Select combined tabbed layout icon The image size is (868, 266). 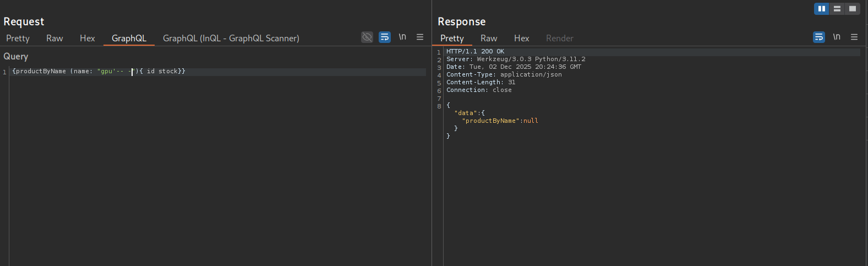[x=853, y=9]
